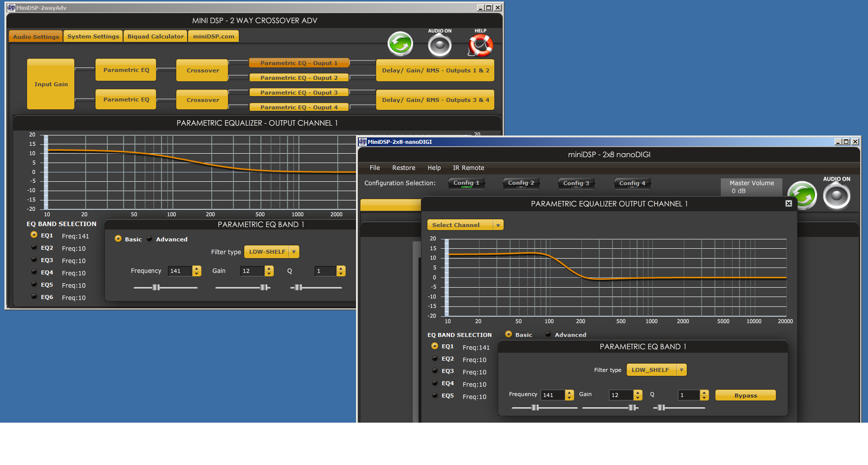Click Frequency input field in nanoDIGI window
The width and height of the screenshot is (868, 465).
tap(553, 395)
